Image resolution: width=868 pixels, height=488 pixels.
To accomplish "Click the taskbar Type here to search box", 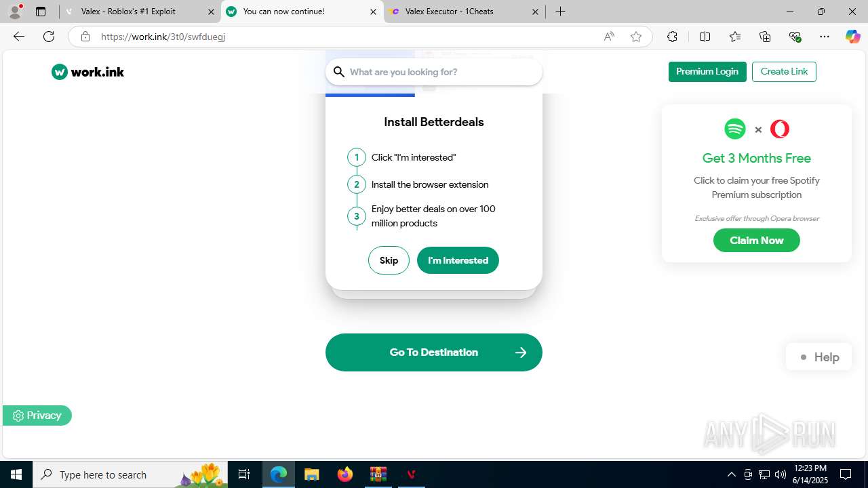I will coord(130,474).
